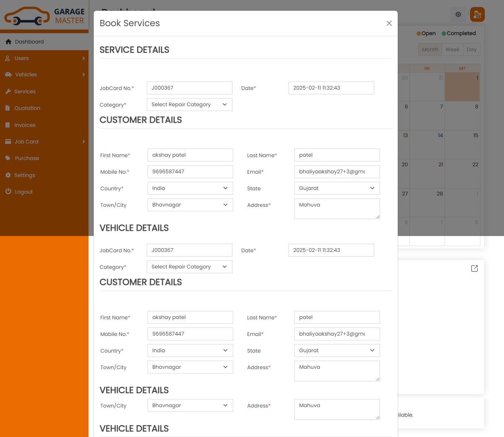Click the Dashboard home icon
The height and width of the screenshot is (437, 504).
tap(8, 42)
